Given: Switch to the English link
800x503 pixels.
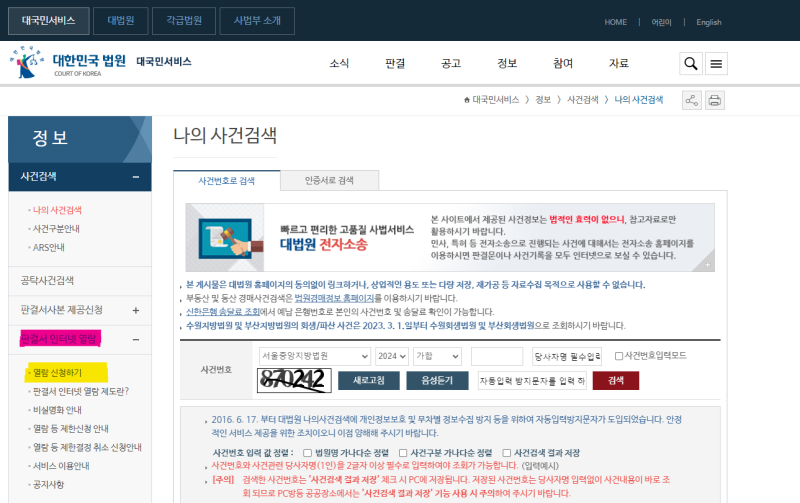Looking at the screenshot, I should point(709,22).
